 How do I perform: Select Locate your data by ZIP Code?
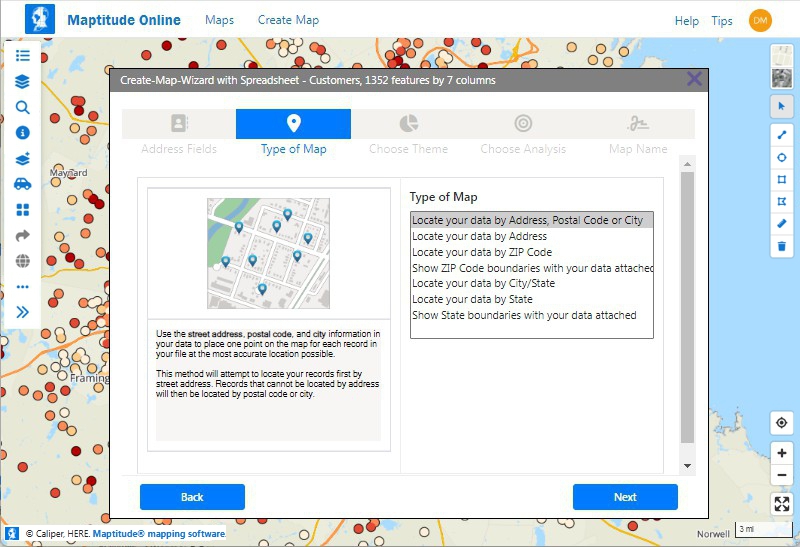click(x=482, y=252)
